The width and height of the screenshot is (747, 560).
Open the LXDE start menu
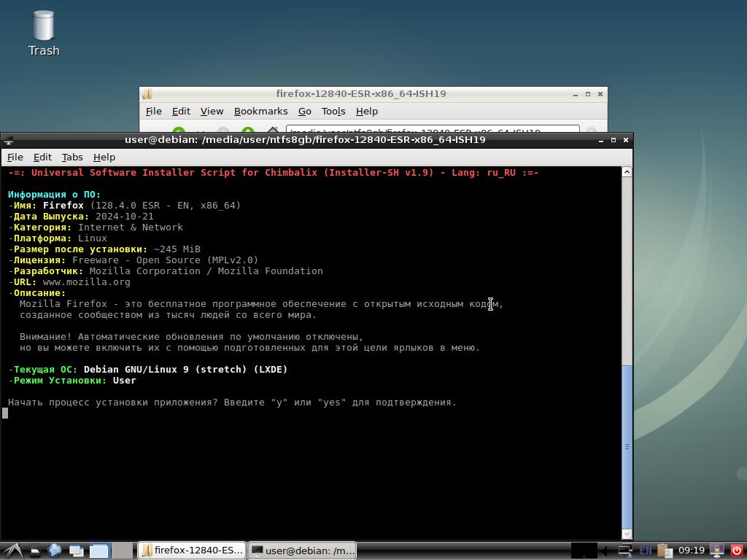[13, 551]
